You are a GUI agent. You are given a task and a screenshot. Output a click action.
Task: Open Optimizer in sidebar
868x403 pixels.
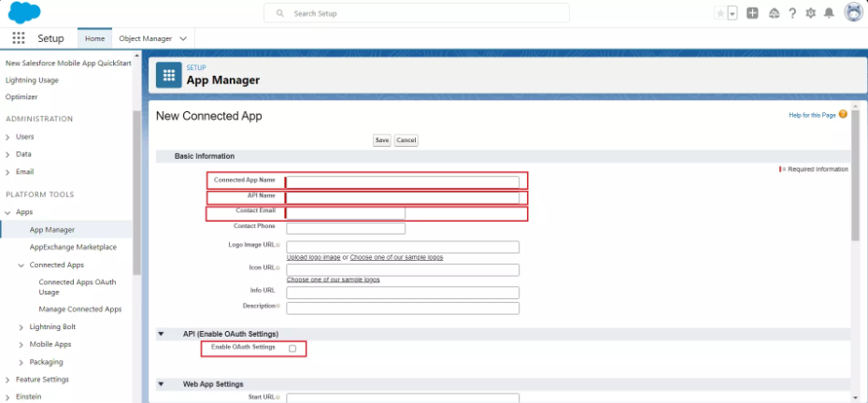tap(21, 97)
